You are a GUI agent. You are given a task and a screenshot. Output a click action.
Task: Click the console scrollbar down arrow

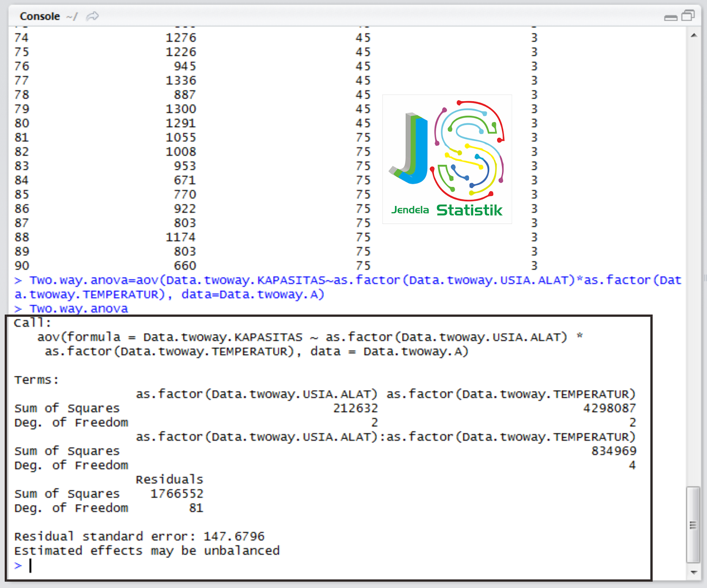pyautogui.click(x=694, y=572)
